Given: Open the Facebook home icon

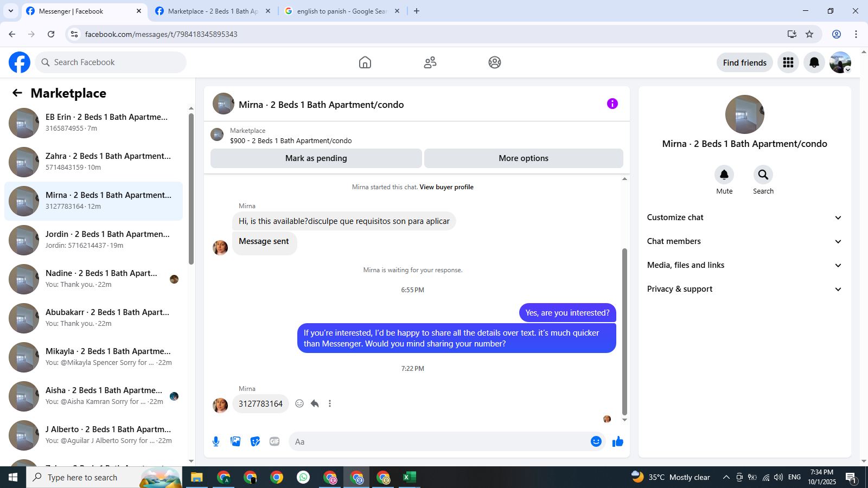Looking at the screenshot, I should [x=365, y=62].
